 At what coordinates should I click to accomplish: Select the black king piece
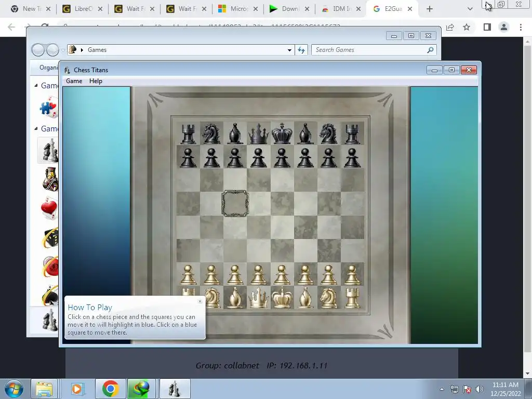(x=282, y=134)
